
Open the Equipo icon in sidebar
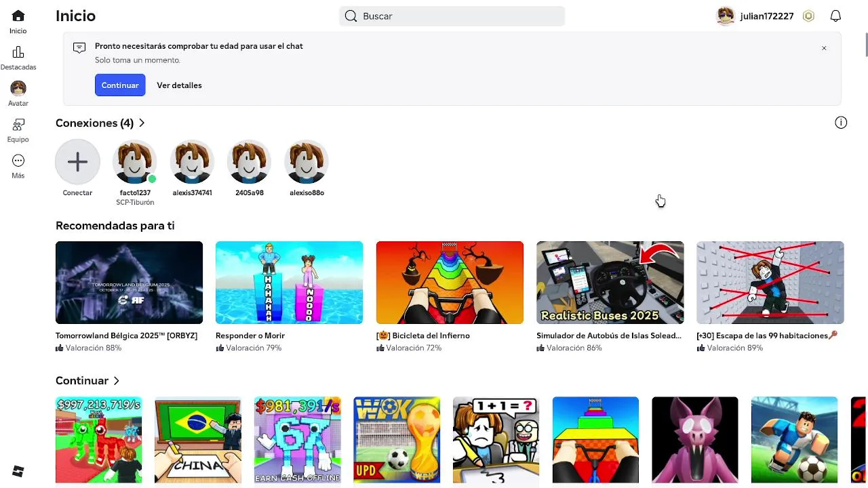18,125
